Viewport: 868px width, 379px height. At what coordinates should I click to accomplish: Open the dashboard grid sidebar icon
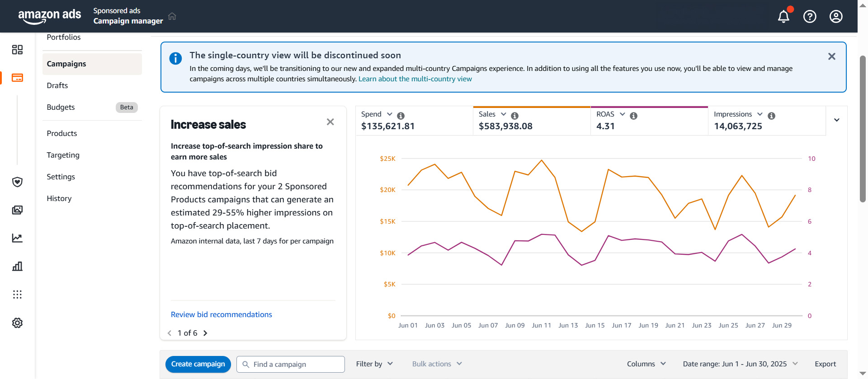click(x=17, y=50)
